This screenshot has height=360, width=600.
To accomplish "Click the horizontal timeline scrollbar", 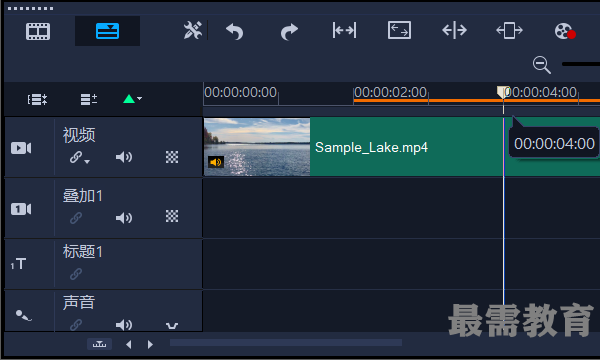I will click(286, 342).
